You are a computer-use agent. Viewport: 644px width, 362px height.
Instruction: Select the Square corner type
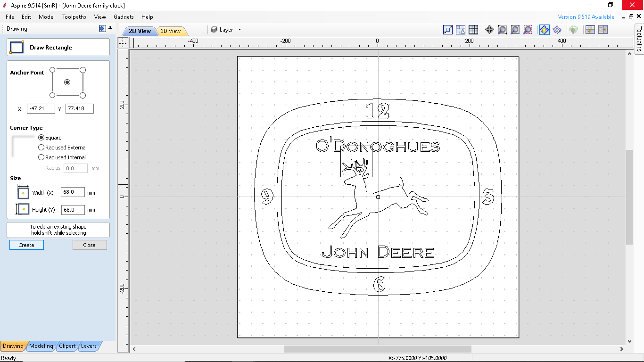coord(41,137)
